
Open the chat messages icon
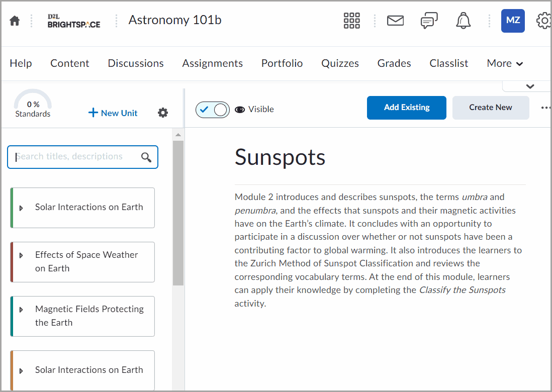(429, 21)
